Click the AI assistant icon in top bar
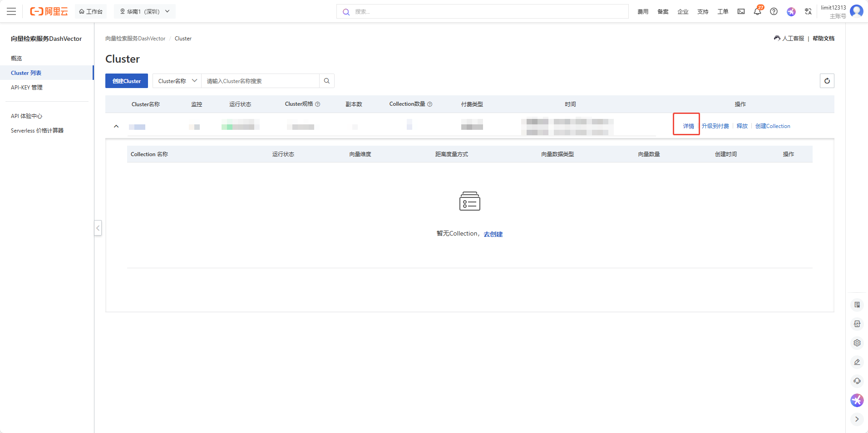 point(791,11)
